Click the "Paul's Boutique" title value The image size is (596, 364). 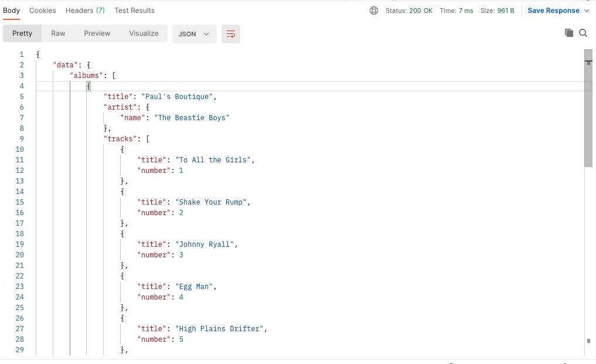(x=177, y=97)
